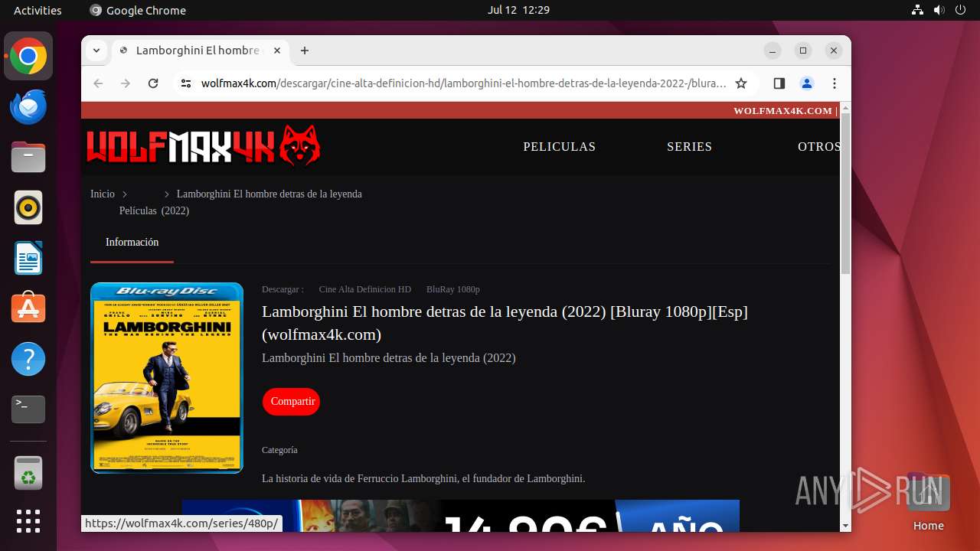Click the scrollbar down arrow
The image size is (980, 551).
coord(845,526)
